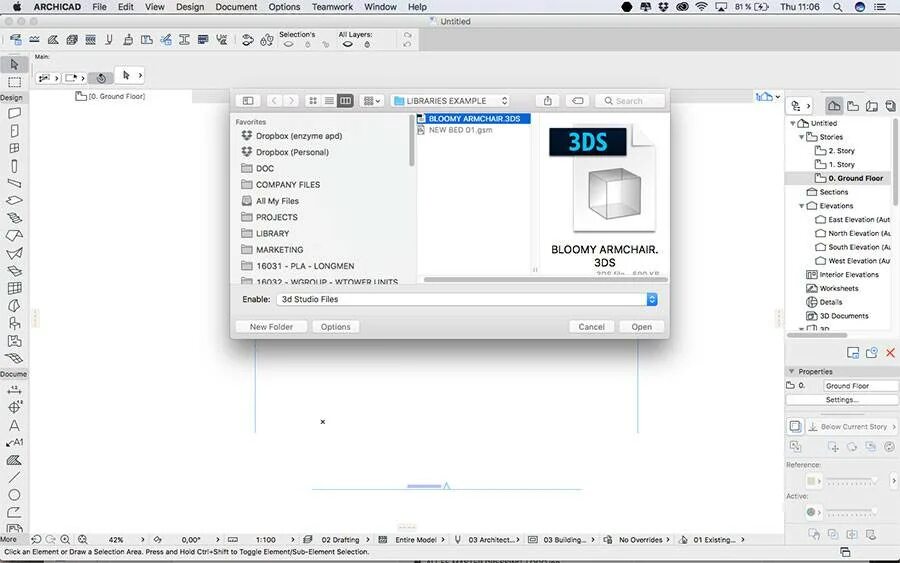Collapse the Properties panel section

[x=792, y=371]
